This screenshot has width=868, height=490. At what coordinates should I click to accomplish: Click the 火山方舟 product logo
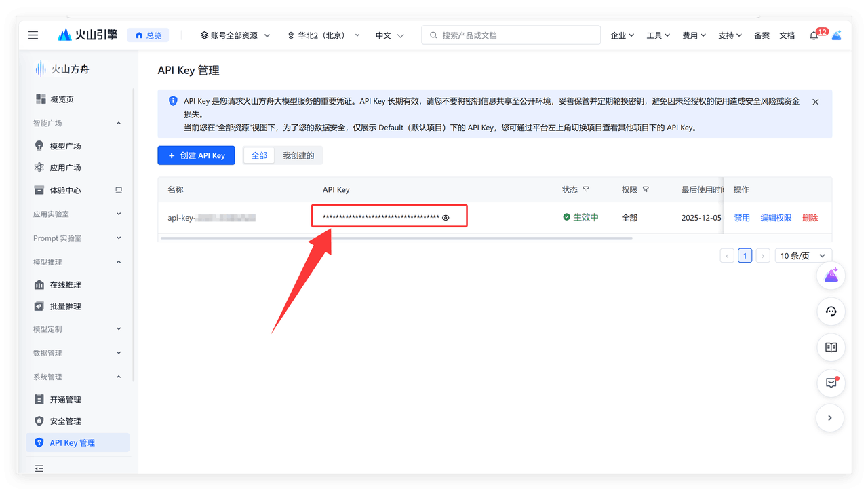pyautogui.click(x=62, y=69)
